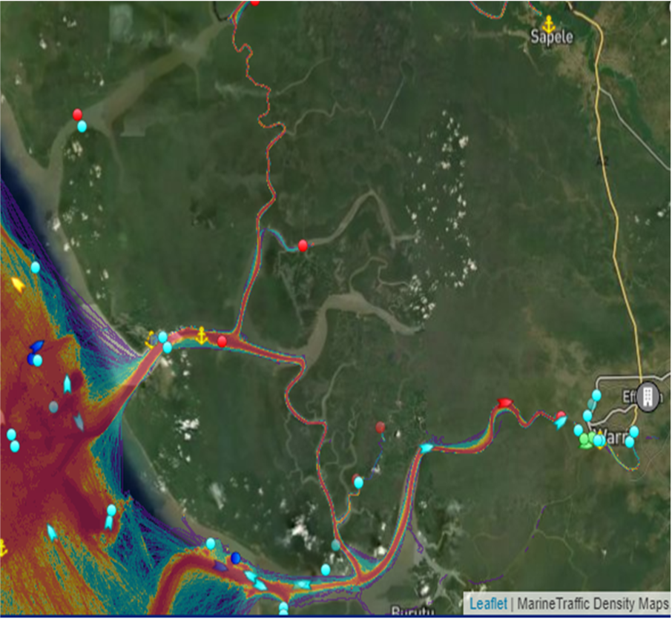Click the dark blue round marker near the bottom coast

pyautogui.click(x=236, y=557)
